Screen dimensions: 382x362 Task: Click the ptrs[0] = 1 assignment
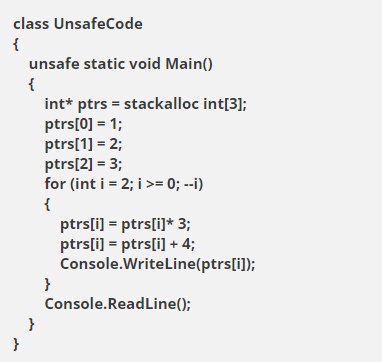84,124
